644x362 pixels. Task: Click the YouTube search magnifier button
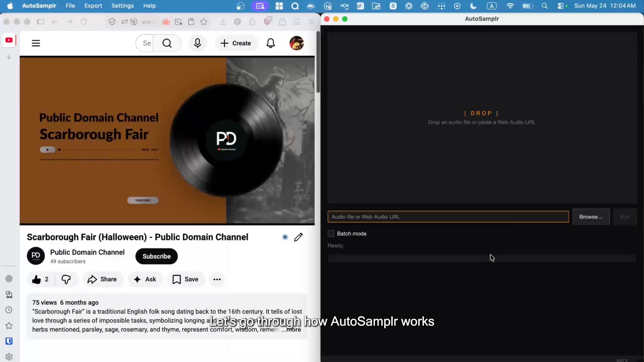pyautogui.click(x=167, y=43)
